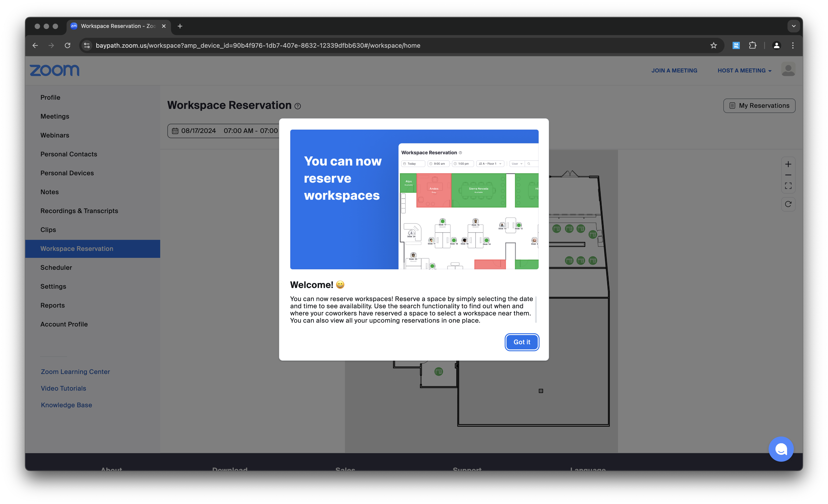
Task: Open Recordings & Transcripts in sidebar
Action: 79,211
